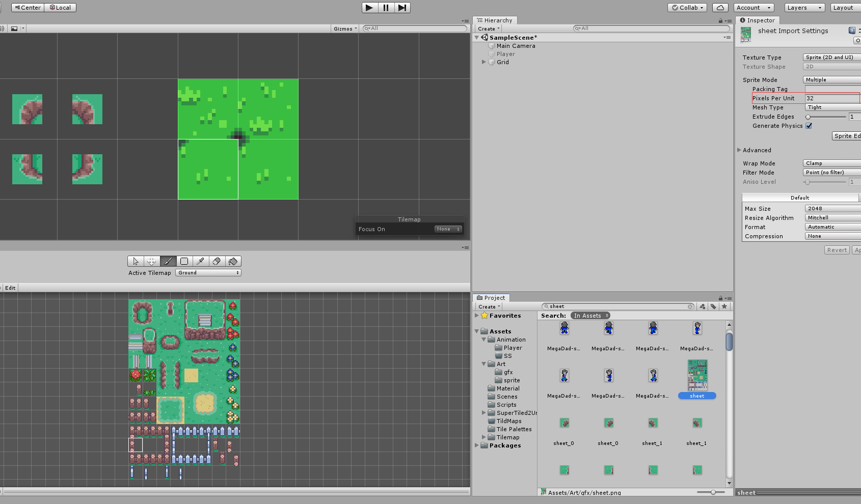Disable the Generate Physics checkbox
Image resolution: width=861 pixels, height=504 pixels.
click(809, 126)
